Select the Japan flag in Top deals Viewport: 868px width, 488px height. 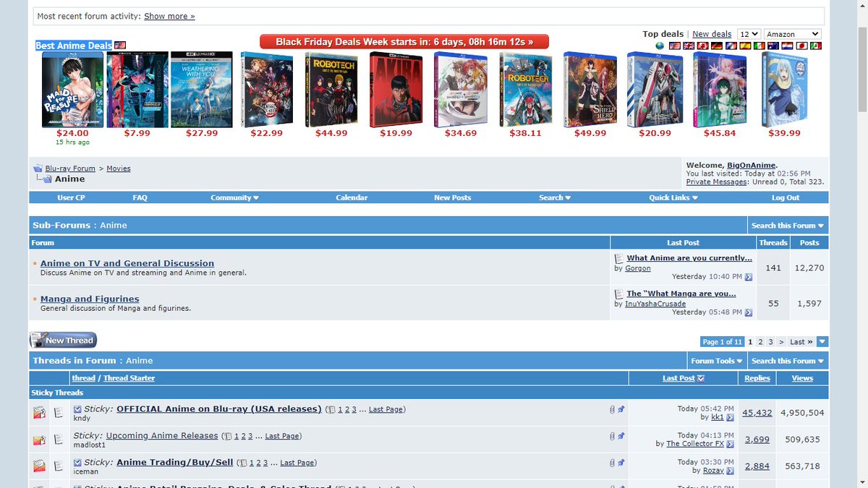tap(801, 46)
